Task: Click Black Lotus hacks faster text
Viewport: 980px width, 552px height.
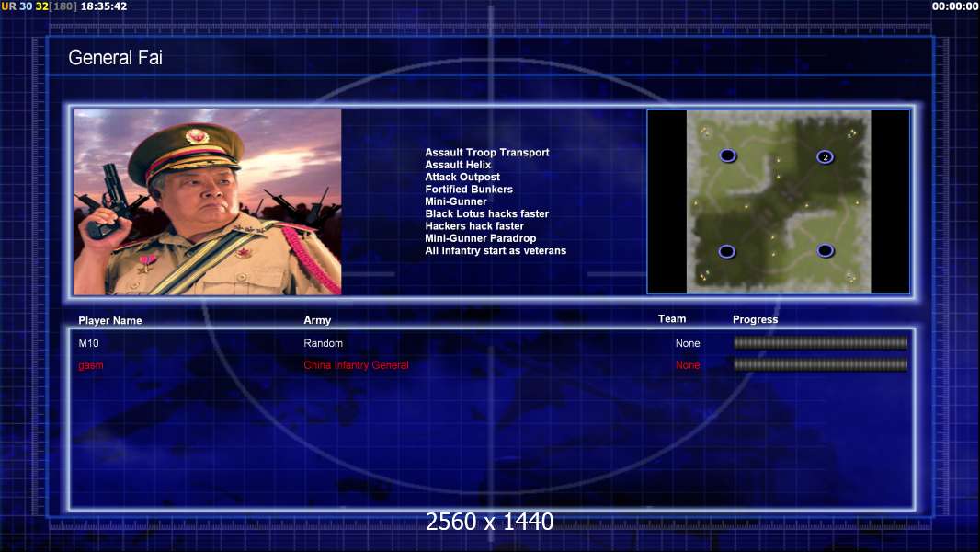Action: tap(486, 213)
